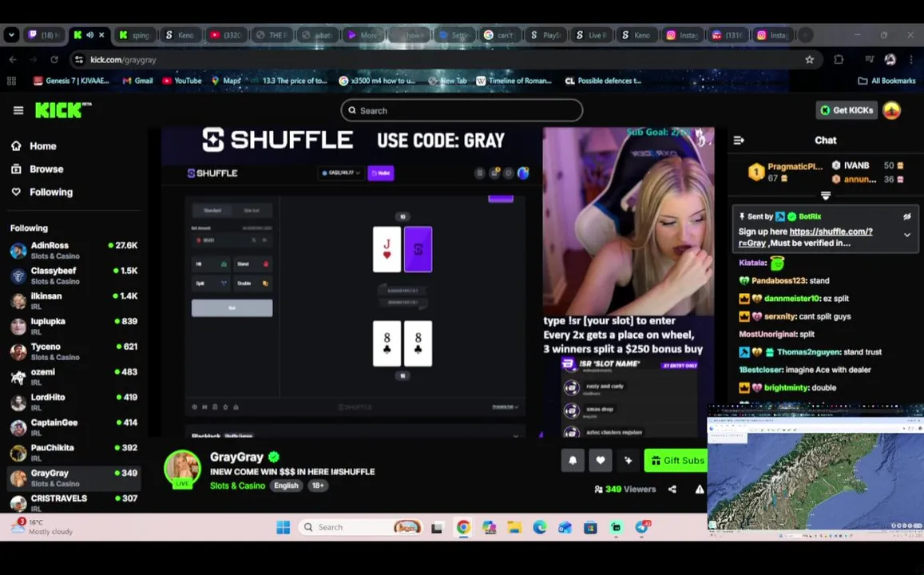This screenshot has width=924, height=575.
Task: Open Classybeef channel in following list
Action: tap(73, 276)
